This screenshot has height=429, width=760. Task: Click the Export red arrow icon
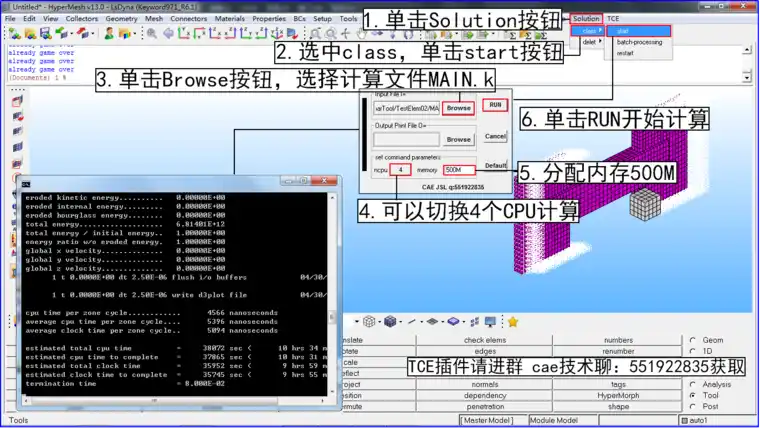point(83,33)
